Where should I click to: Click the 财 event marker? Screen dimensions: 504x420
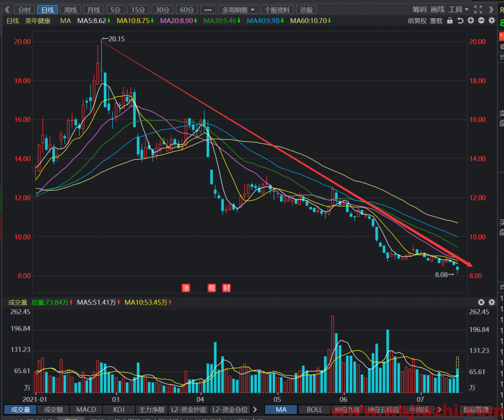[226, 288]
